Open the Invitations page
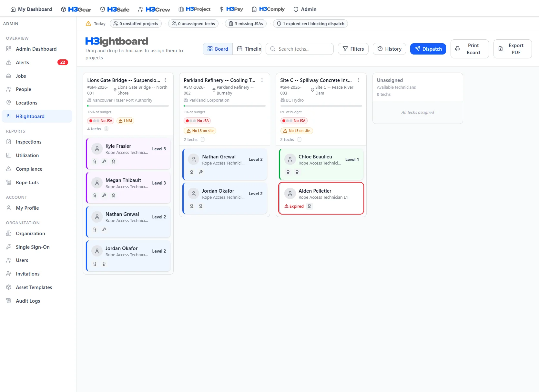The image size is (539, 392). [x=37, y=274]
